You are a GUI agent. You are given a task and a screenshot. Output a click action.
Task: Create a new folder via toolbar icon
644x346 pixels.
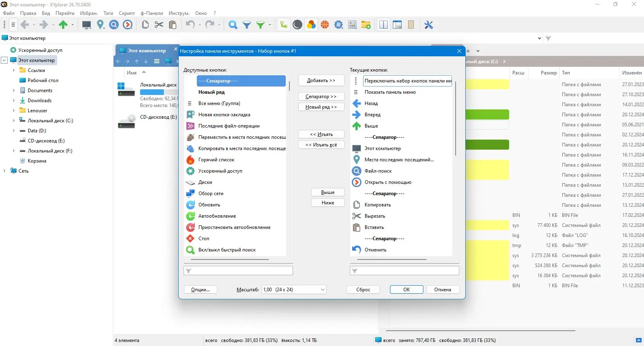click(366, 25)
